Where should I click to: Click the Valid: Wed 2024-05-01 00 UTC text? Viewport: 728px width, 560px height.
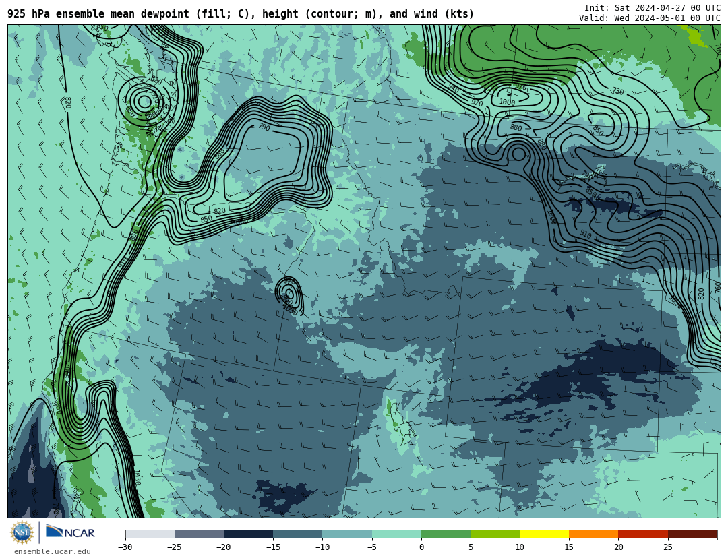click(x=650, y=18)
